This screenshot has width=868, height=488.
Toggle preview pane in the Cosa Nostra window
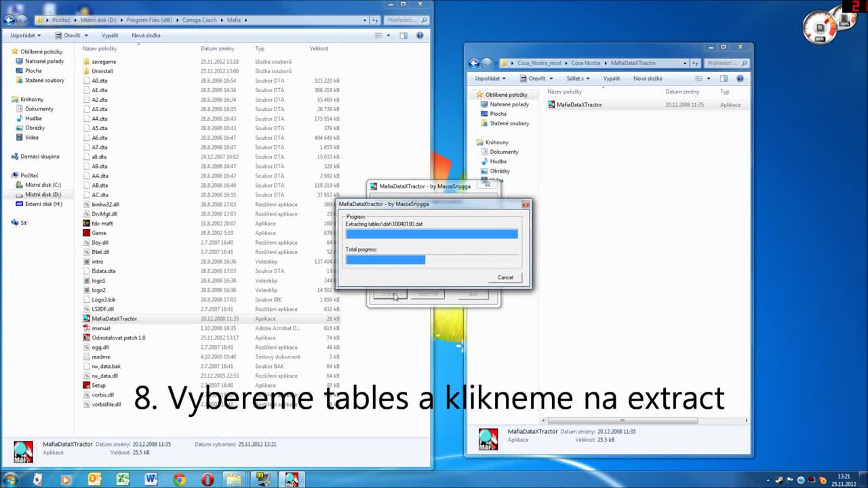pos(724,79)
